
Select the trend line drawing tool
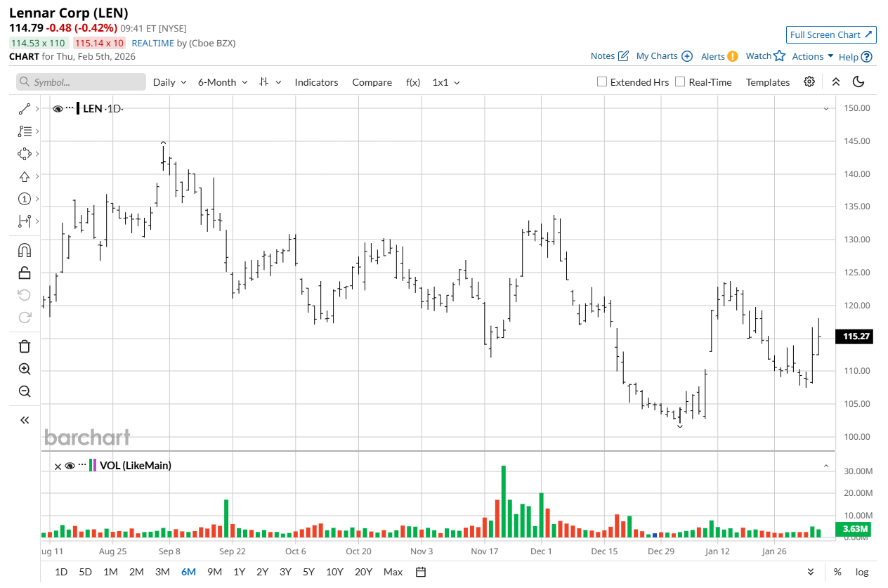click(25, 109)
